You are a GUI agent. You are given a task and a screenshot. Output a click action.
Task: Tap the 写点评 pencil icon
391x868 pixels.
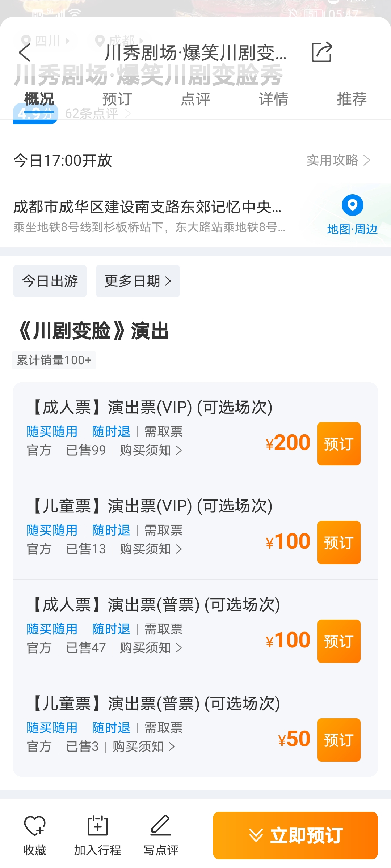[x=161, y=826]
